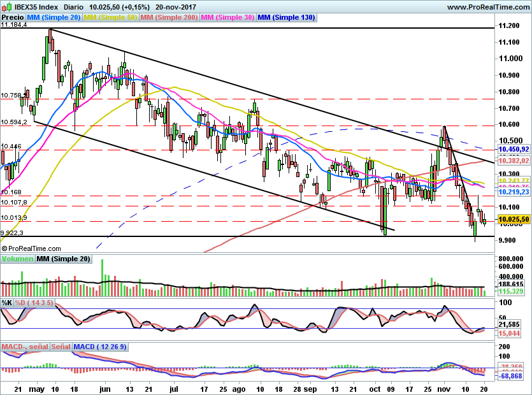
Task: Click the 10.013,9 horizontal level label
Action: coord(14,217)
